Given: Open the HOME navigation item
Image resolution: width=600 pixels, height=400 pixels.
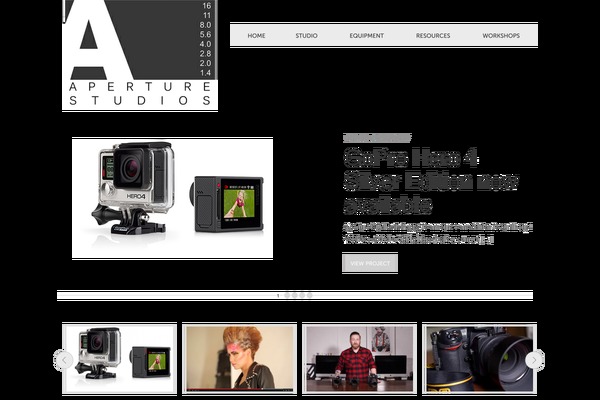Looking at the screenshot, I should click(256, 36).
